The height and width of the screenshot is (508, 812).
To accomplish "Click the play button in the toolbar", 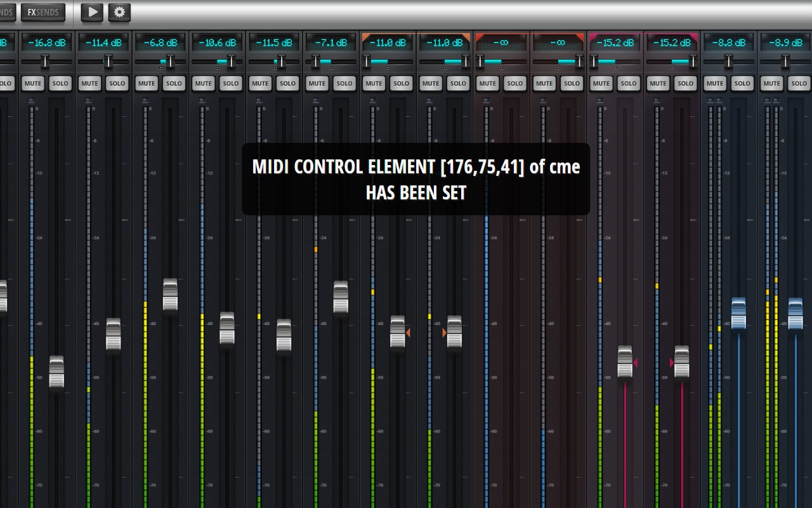I will [x=92, y=12].
